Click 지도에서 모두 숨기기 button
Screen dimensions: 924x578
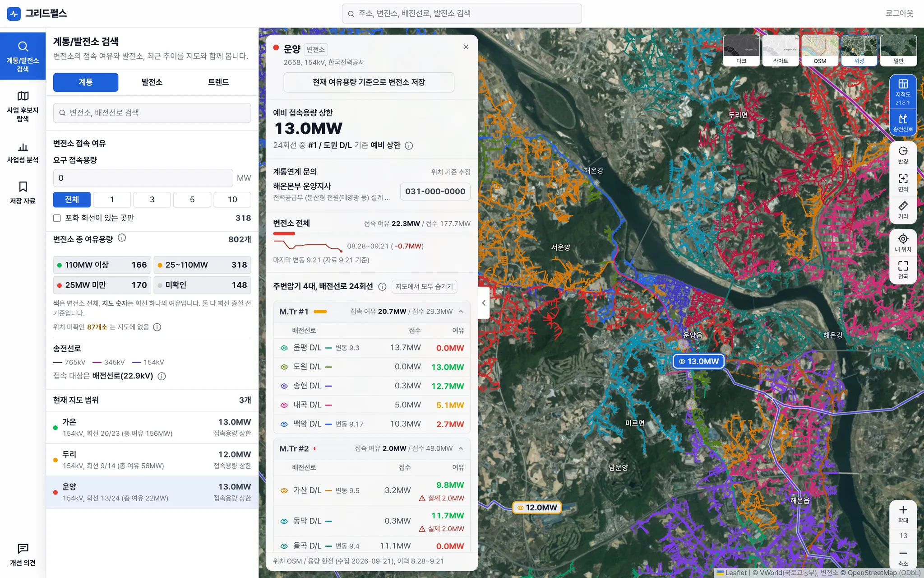tap(424, 286)
